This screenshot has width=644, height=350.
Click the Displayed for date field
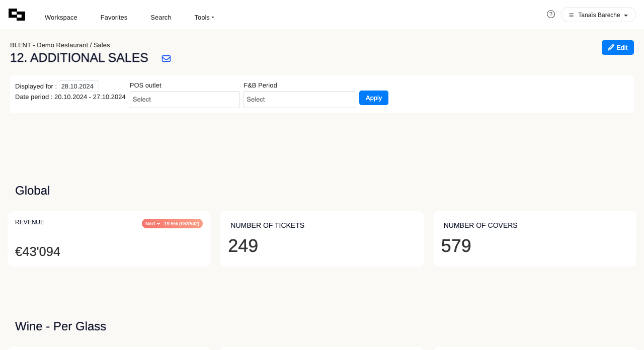78,86
